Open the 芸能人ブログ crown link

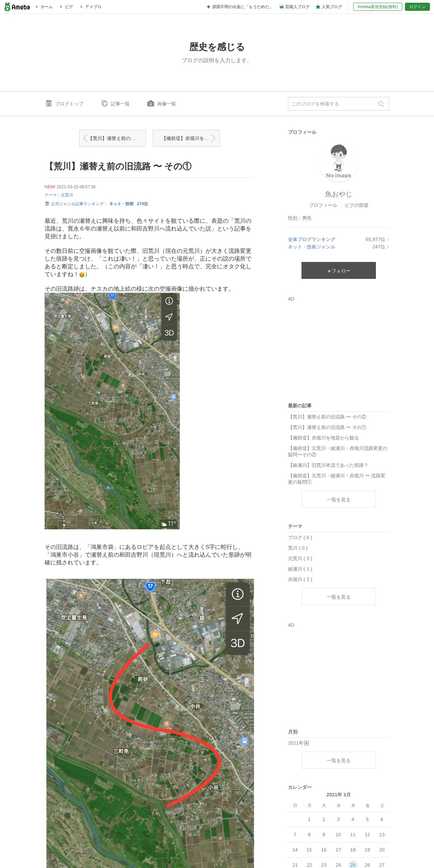pyautogui.click(x=294, y=7)
